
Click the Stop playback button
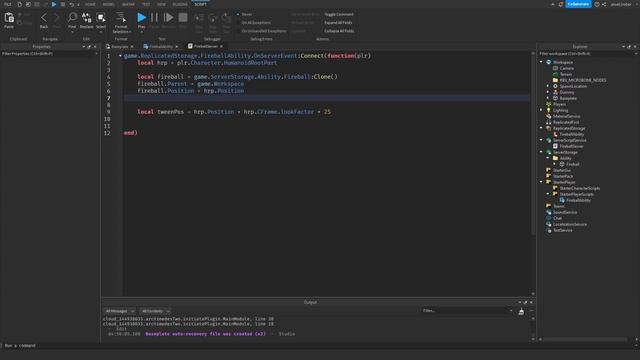pyautogui.click(x=183, y=17)
